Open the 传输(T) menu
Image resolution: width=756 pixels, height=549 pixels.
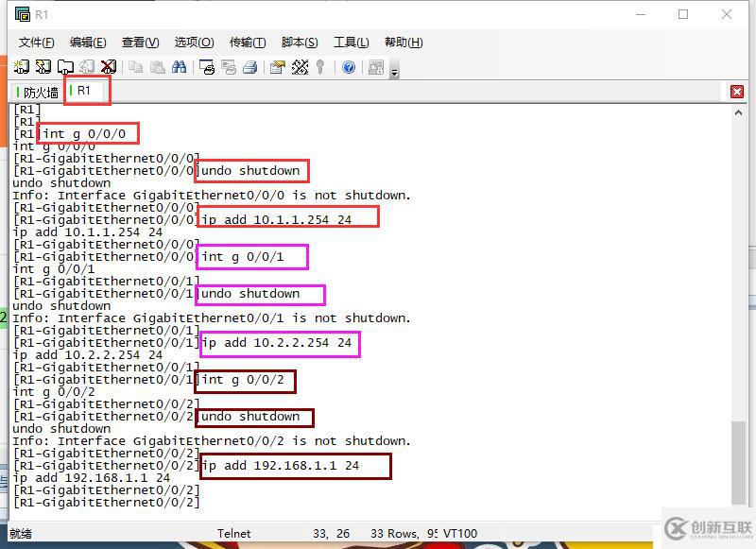point(248,43)
